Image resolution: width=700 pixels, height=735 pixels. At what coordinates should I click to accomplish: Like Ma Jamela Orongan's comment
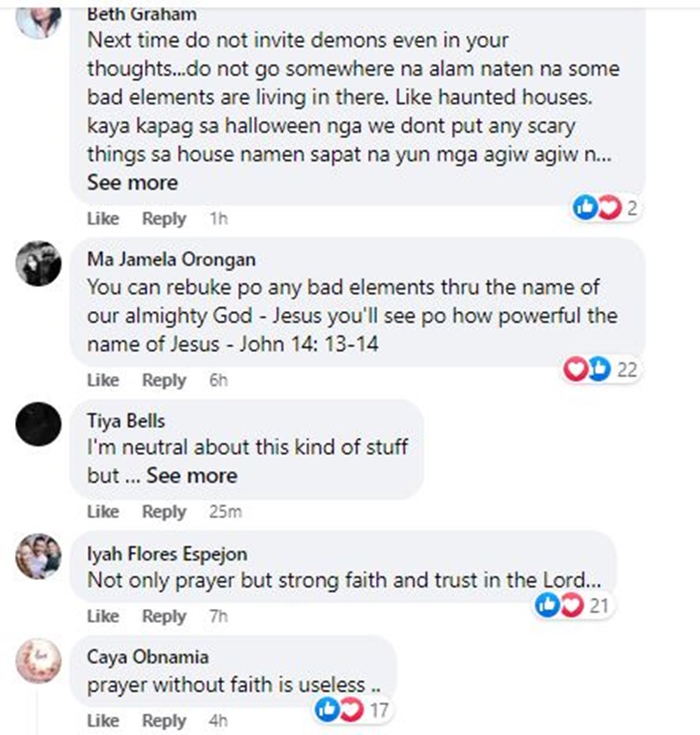pyautogui.click(x=103, y=380)
